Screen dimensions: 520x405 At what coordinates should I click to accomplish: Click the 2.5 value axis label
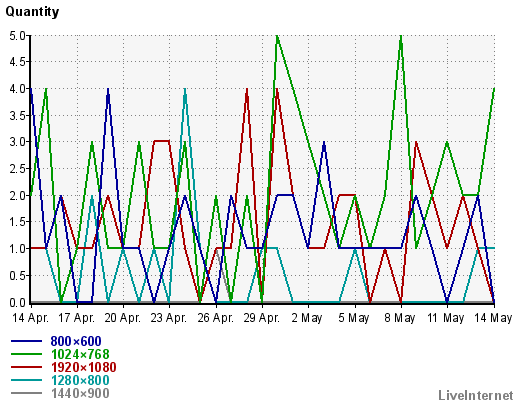tap(18, 169)
